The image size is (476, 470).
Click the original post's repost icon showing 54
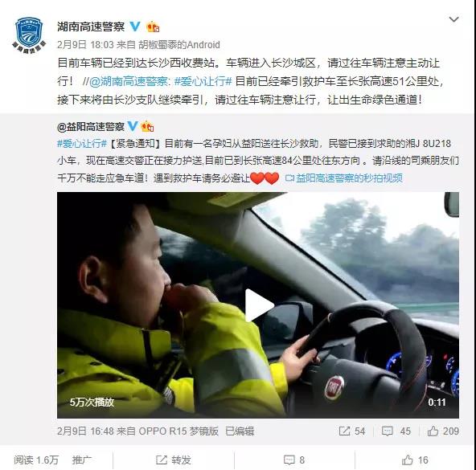[352, 431]
